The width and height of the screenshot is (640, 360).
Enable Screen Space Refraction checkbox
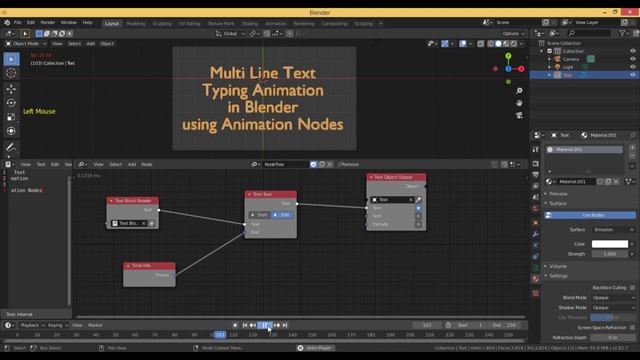632,328
